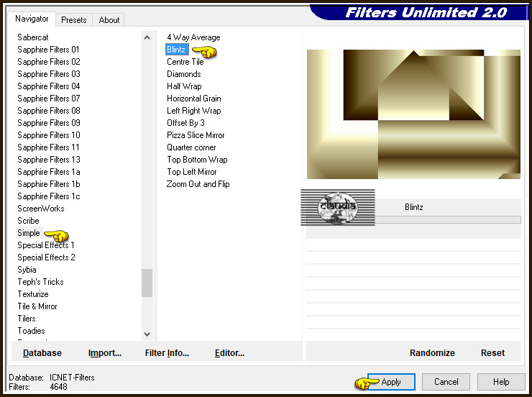Select Sapphire Filters 03
The height and width of the screenshot is (397, 532).
pos(48,74)
